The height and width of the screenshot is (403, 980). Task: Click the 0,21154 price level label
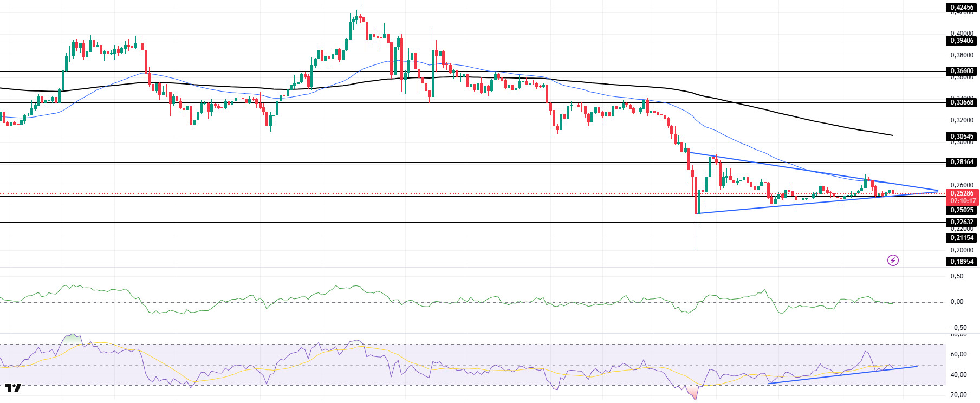click(962, 238)
